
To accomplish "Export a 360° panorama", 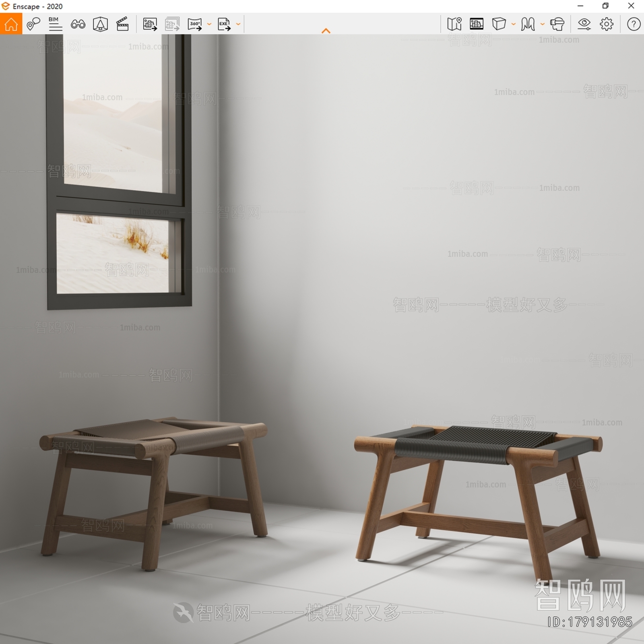I will [195, 24].
